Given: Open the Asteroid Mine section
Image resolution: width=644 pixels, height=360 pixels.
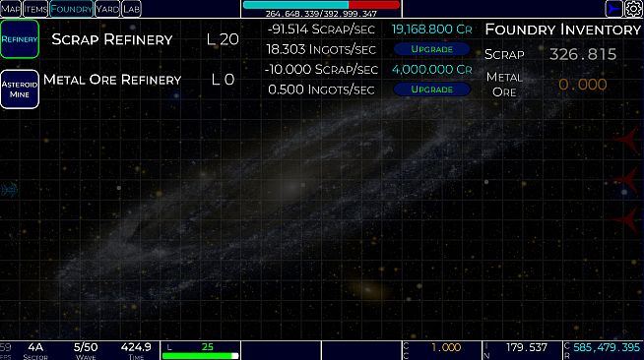Looking at the screenshot, I should pyautogui.click(x=20, y=89).
